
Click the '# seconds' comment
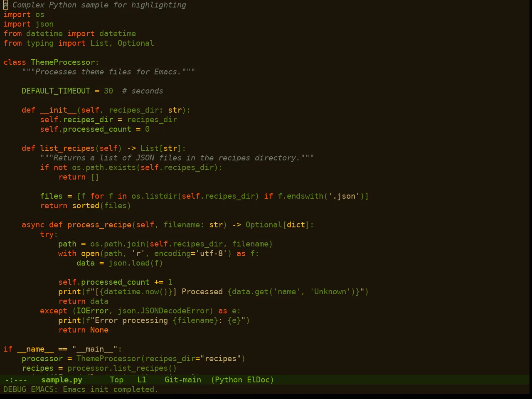coord(143,91)
